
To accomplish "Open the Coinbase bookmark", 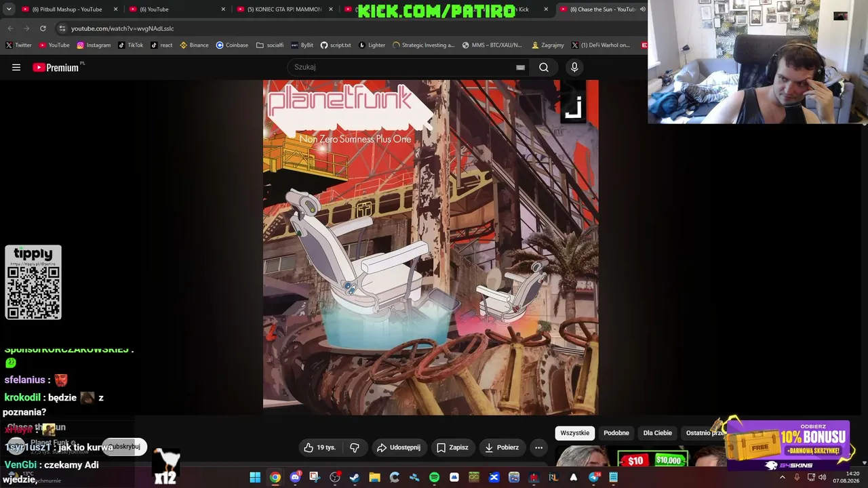I will coord(232,45).
